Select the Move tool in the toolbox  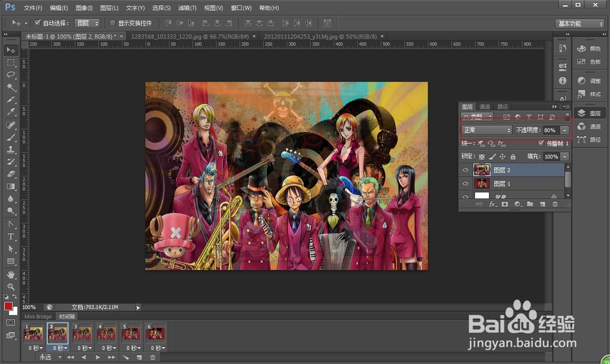10,50
